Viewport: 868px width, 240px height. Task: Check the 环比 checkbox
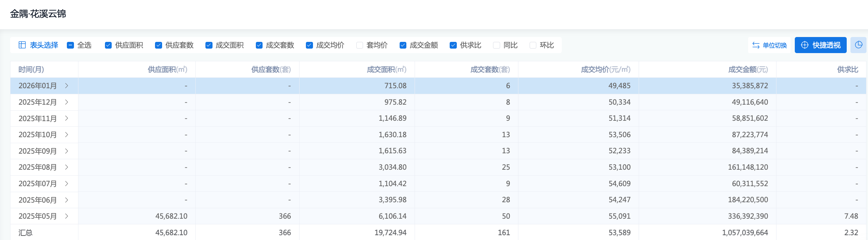(x=533, y=45)
